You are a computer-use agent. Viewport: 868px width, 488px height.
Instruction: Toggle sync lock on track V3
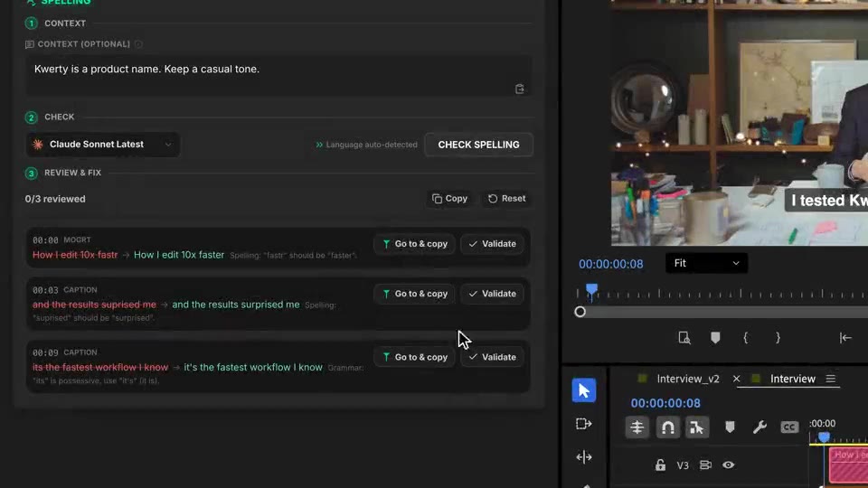click(705, 465)
